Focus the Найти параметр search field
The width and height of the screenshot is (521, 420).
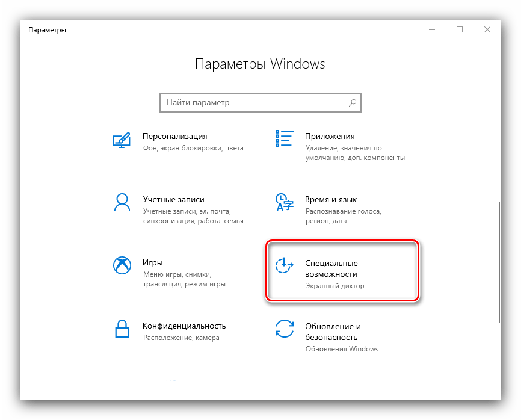point(260,103)
